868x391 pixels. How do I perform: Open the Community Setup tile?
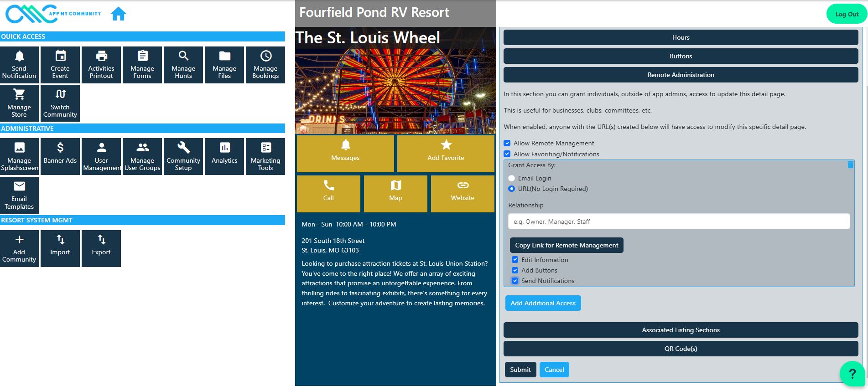[x=183, y=157]
